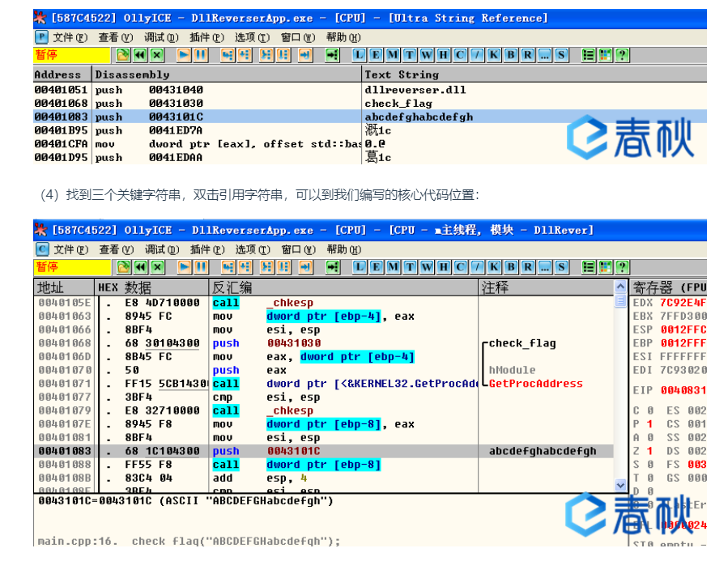Viewport: 728px width, 561px height.
Task: Click the 反汇编 column header
Action: [x=232, y=287]
